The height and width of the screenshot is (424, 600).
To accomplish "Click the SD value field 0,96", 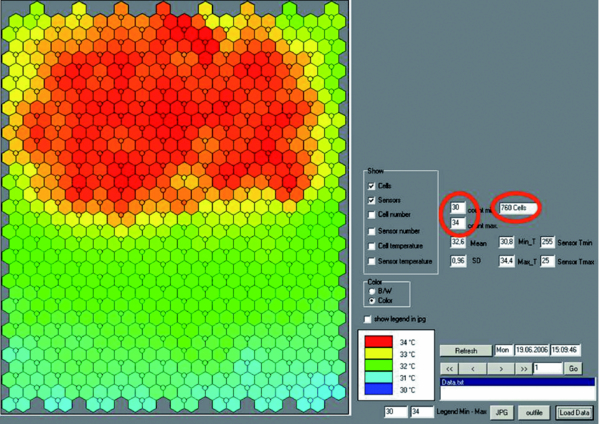I will (458, 261).
